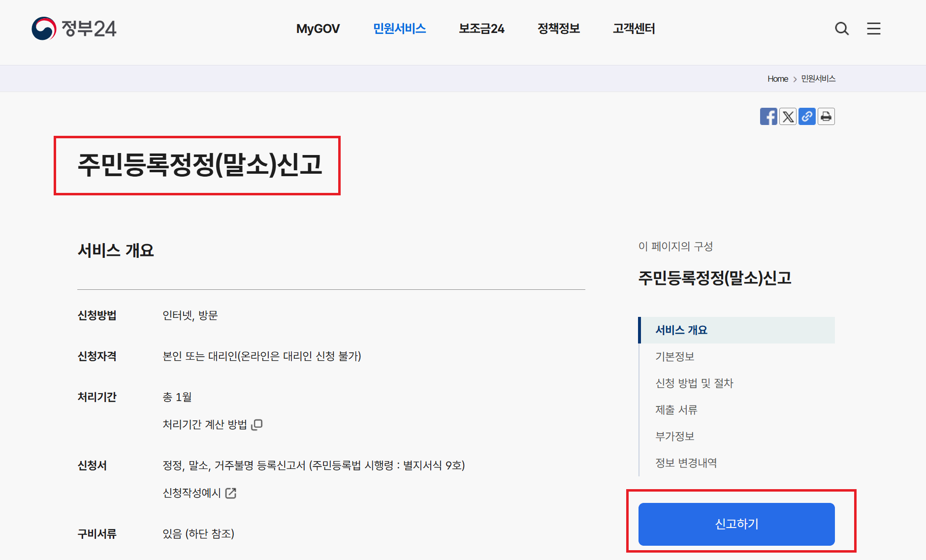Jump to the 기본정보 section
926x560 pixels.
point(675,356)
